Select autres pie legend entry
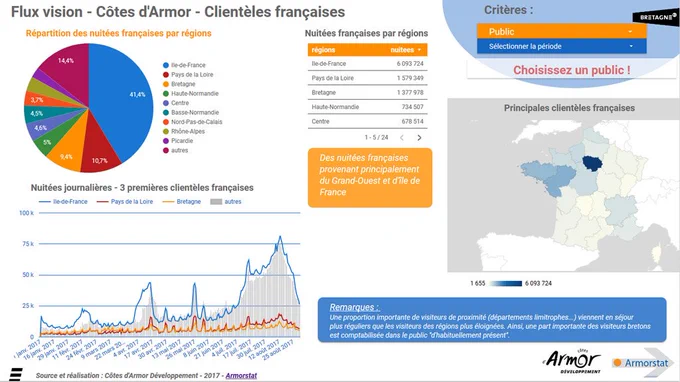Screen dimensions: 680x382 click(175, 150)
